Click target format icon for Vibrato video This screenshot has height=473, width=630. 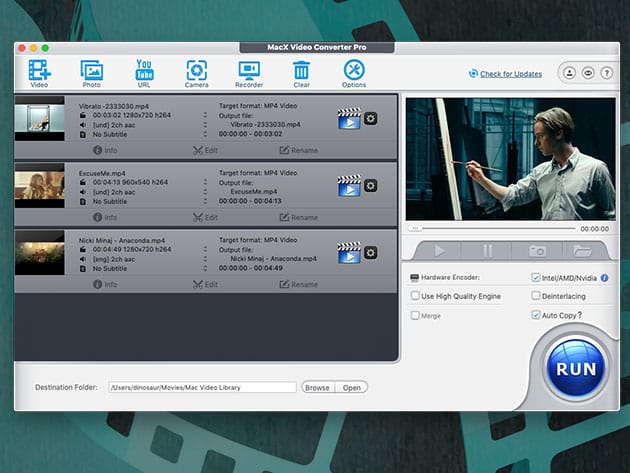pos(348,119)
